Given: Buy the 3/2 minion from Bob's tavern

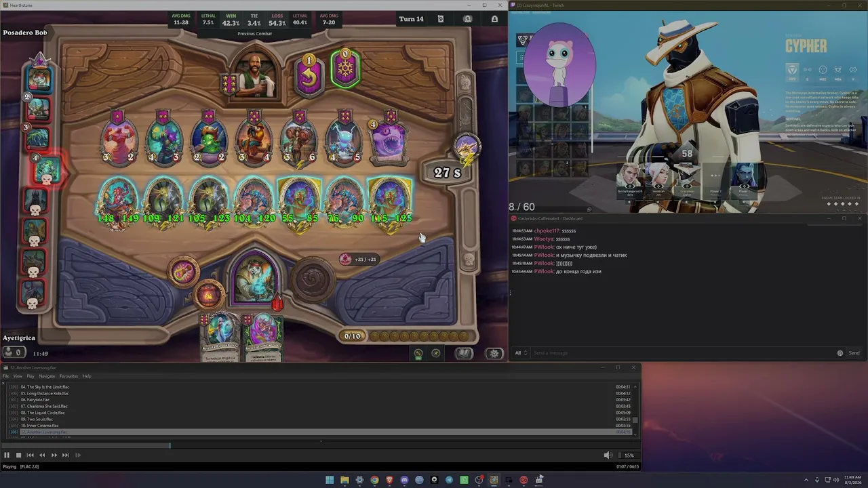Looking at the screenshot, I should click(119, 140).
